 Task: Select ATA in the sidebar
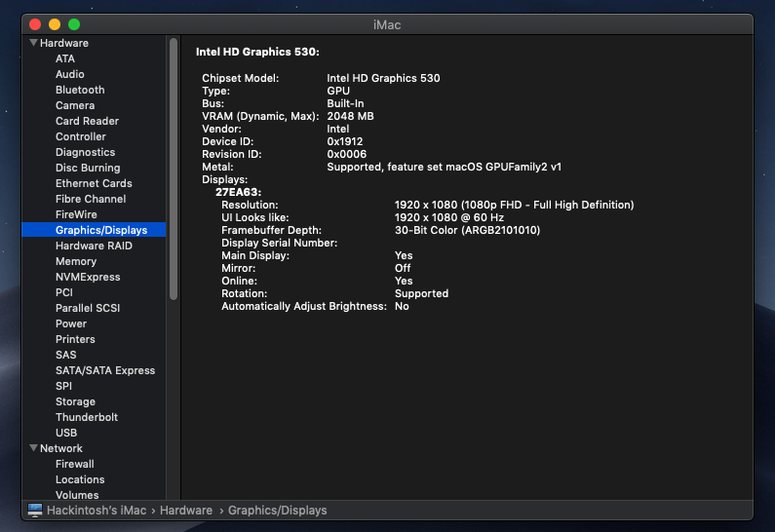click(x=65, y=58)
